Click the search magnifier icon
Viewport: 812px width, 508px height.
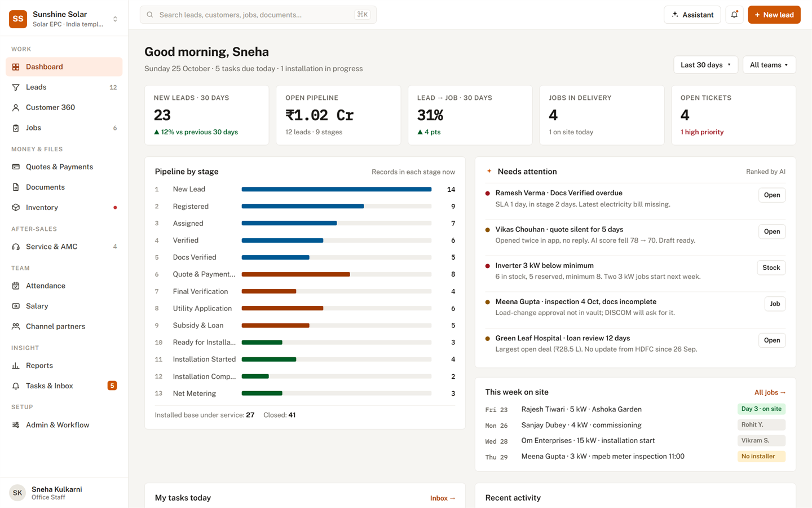point(150,15)
